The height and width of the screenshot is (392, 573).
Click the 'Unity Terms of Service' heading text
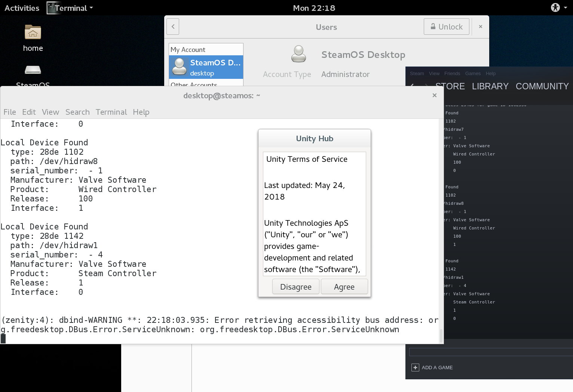coord(307,159)
